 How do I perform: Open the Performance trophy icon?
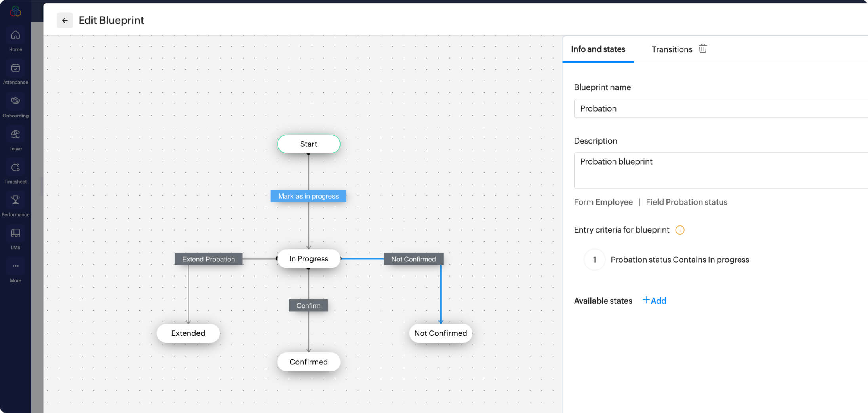[x=15, y=200]
